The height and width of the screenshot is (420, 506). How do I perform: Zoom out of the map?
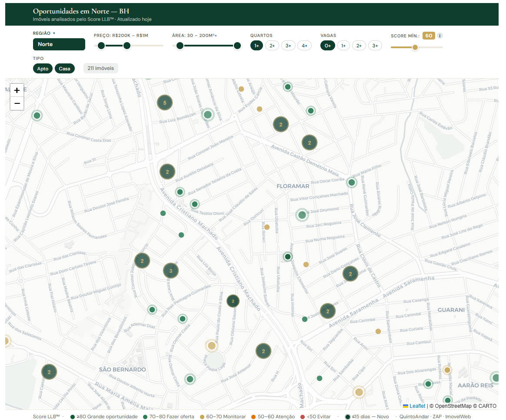click(x=17, y=103)
